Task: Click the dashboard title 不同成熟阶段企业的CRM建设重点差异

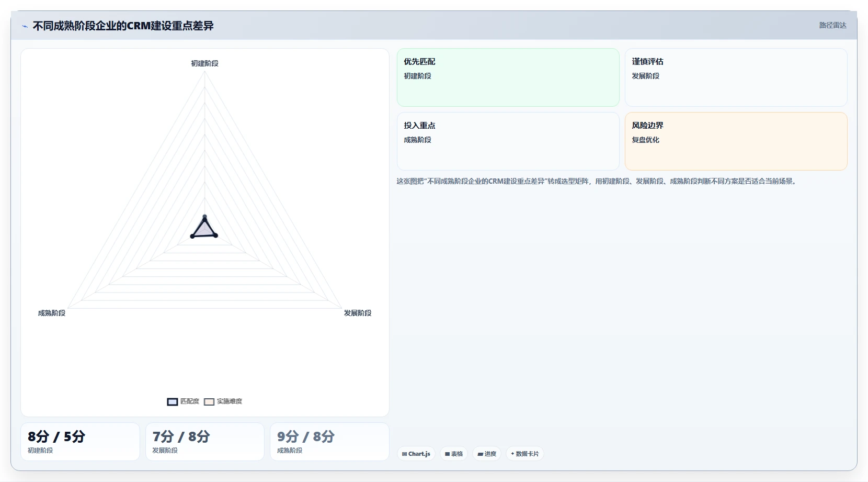Action: pos(123,26)
